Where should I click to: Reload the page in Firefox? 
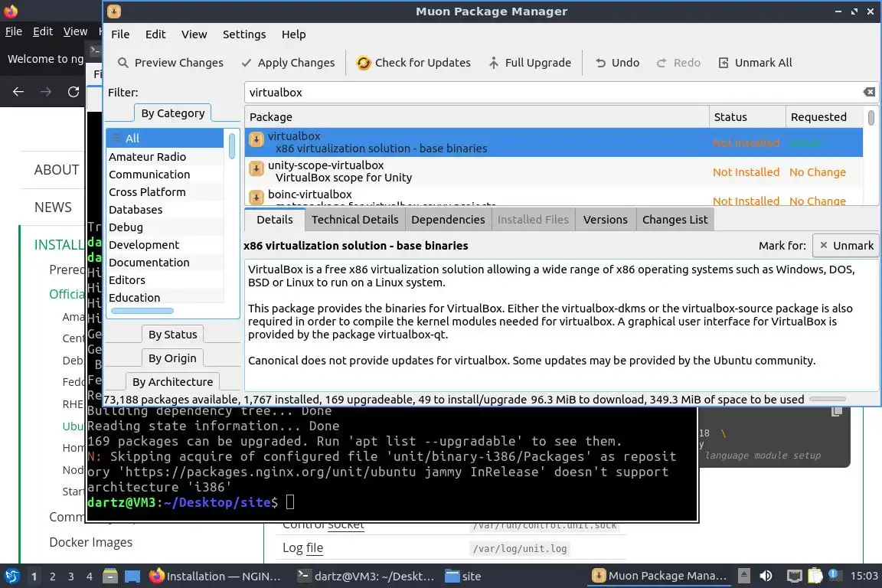tap(73, 92)
